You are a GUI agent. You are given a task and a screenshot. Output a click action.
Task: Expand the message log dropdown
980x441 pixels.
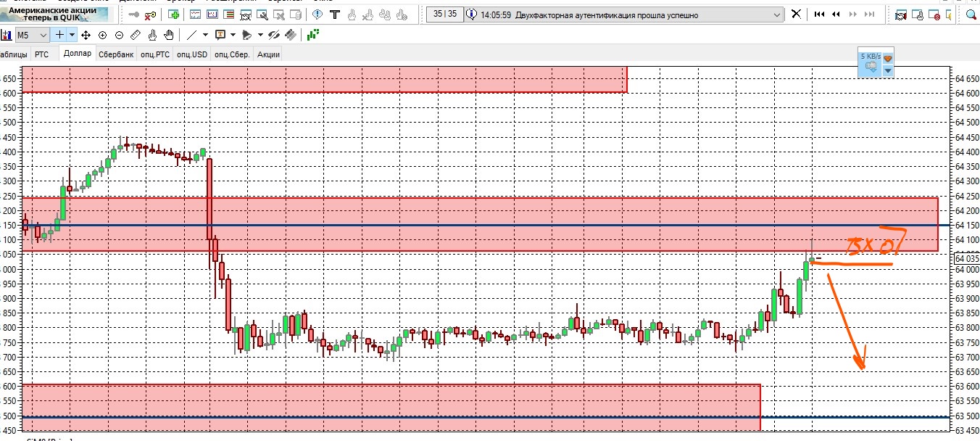tap(778, 15)
